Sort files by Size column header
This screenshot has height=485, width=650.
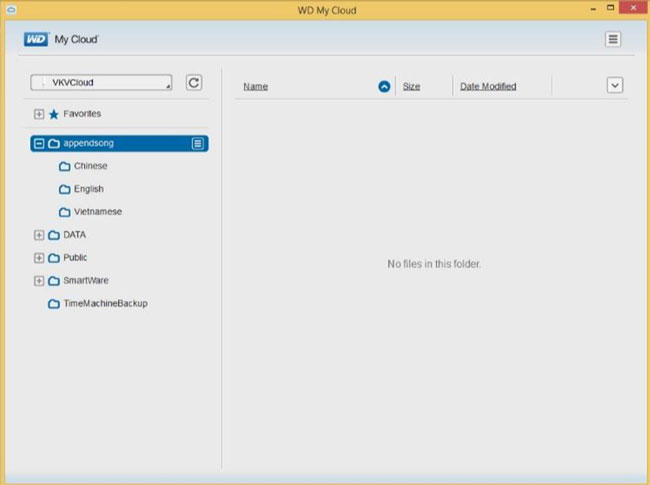click(411, 87)
